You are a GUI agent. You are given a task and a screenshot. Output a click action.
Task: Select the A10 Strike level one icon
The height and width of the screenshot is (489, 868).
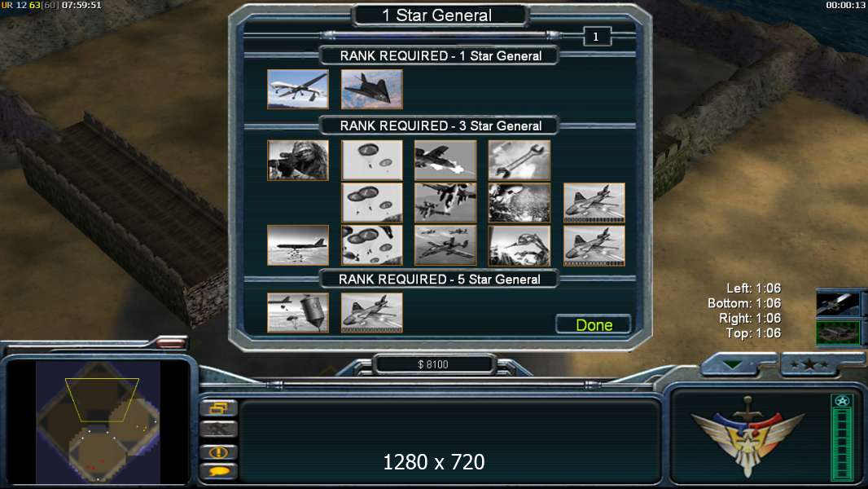[x=445, y=160]
